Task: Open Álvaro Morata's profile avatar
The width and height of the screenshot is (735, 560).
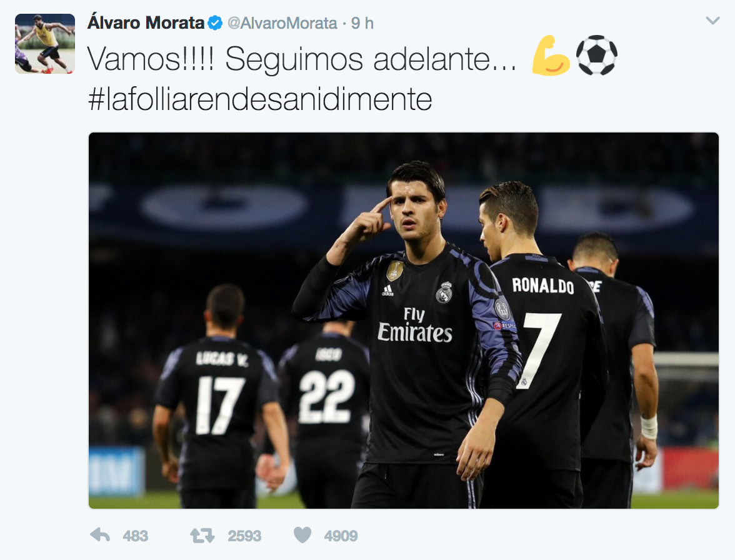Action: coord(45,44)
